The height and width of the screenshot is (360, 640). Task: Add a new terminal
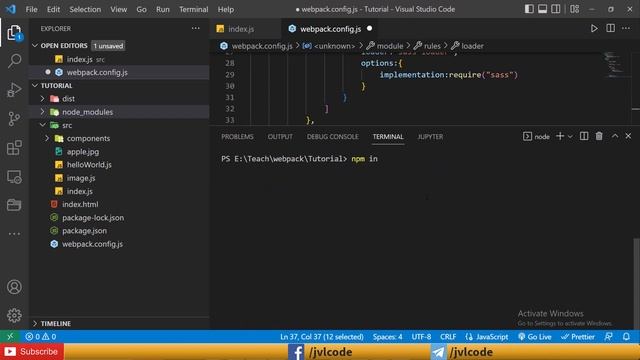(560, 136)
